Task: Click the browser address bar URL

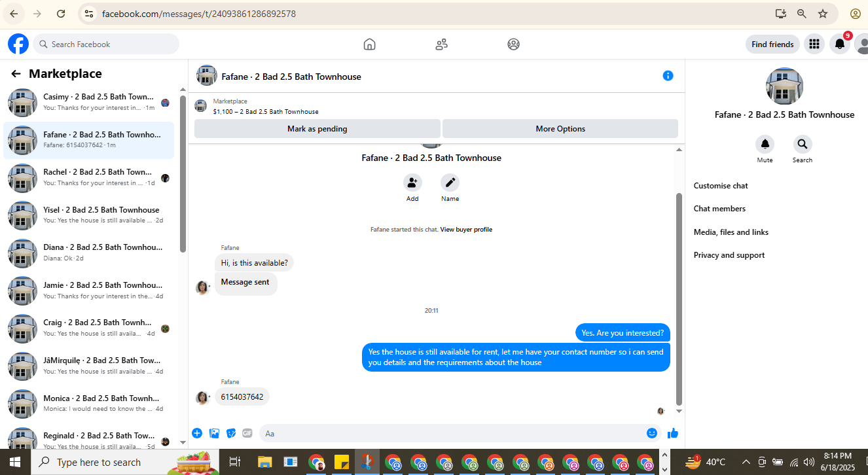Action: tap(199, 13)
